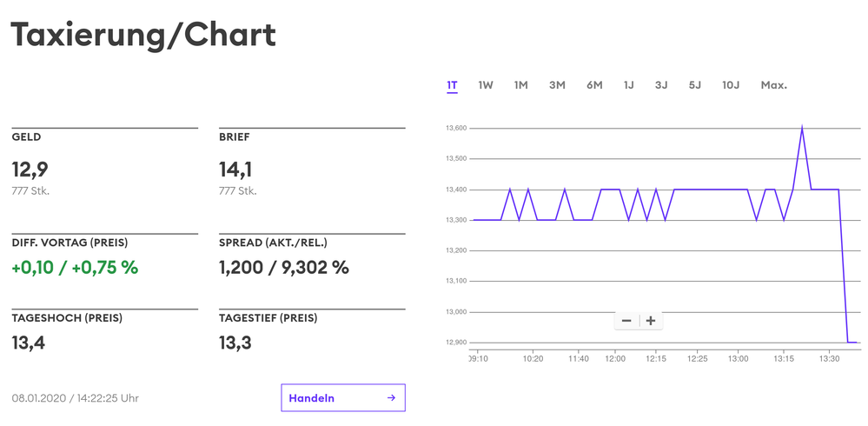Click the Spread value 1,200 / 9,302 %
The width and height of the screenshot is (868, 426).
click(283, 268)
